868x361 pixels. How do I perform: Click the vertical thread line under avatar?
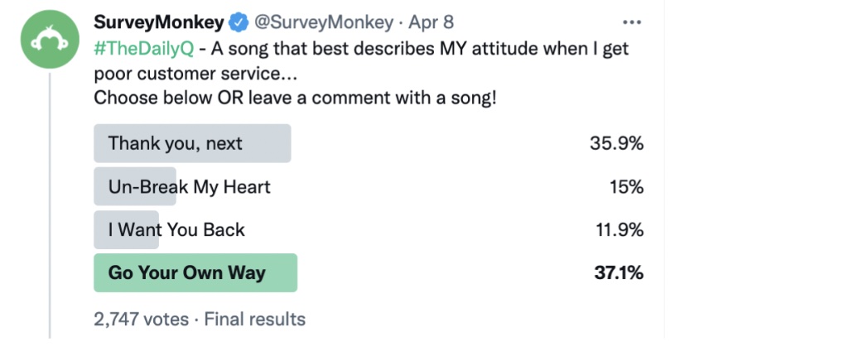point(49,205)
